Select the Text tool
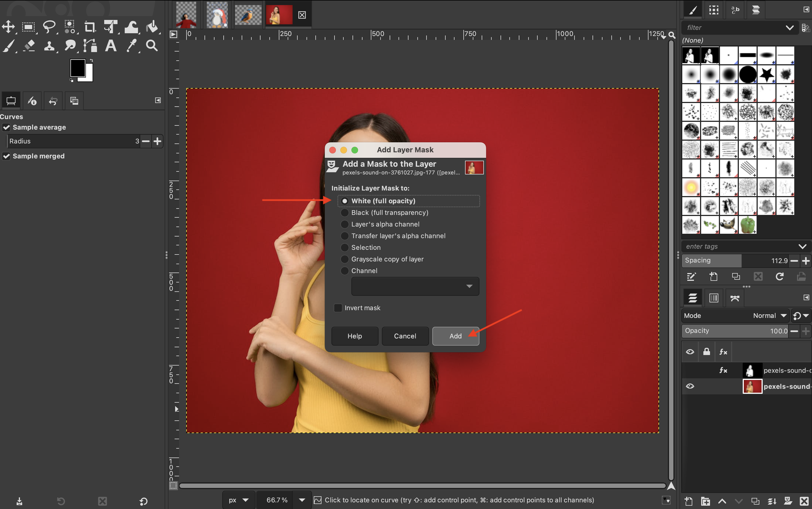The width and height of the screenshot is (812, 509). [x=111, y=46]
